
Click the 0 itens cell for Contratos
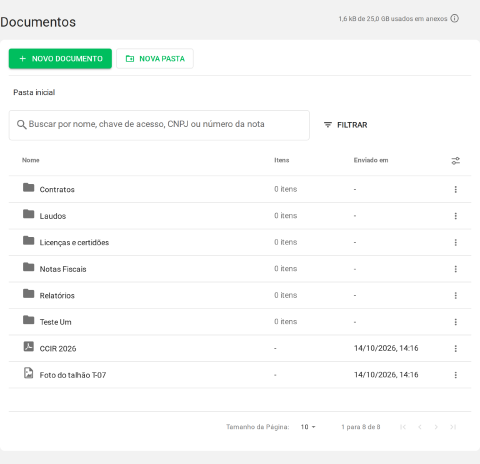coord(286,189)
